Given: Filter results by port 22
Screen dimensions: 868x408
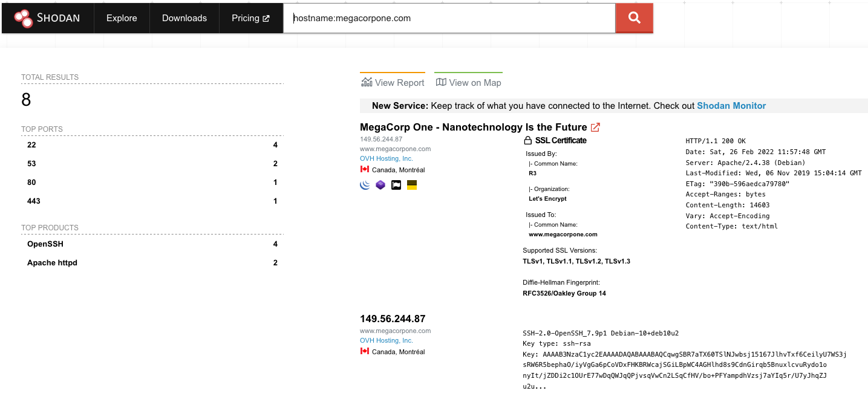Looking at the screenshot, I should click(x=31, y=145).
